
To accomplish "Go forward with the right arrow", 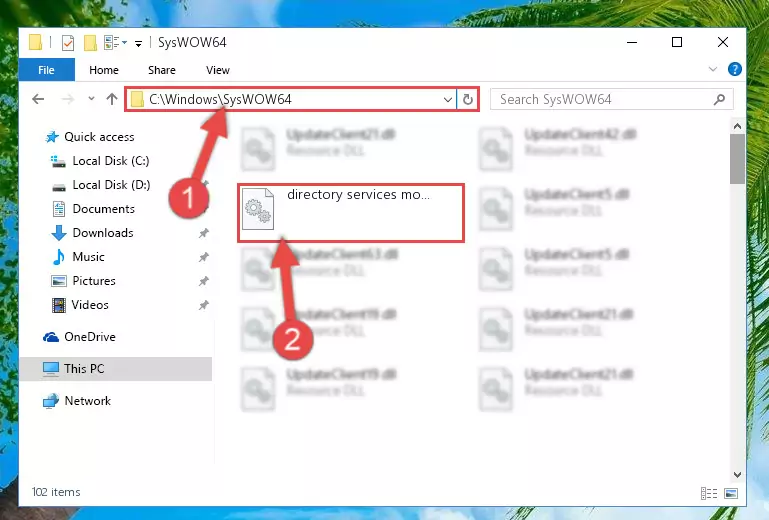I will coord(68,99).
